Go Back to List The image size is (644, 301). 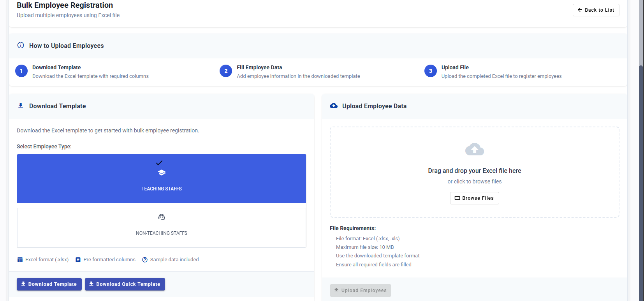(x=596, y=10)
